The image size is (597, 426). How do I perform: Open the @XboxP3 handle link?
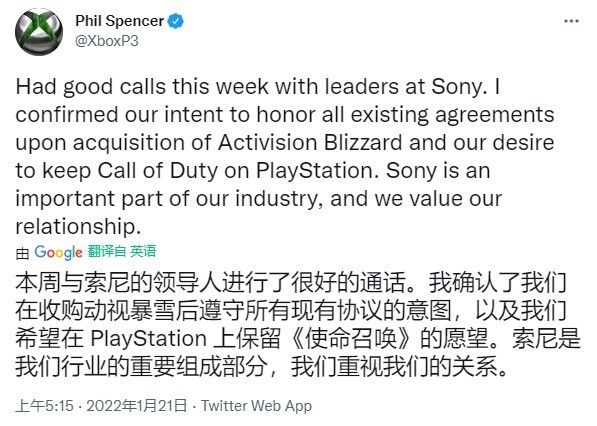point(107,41)
